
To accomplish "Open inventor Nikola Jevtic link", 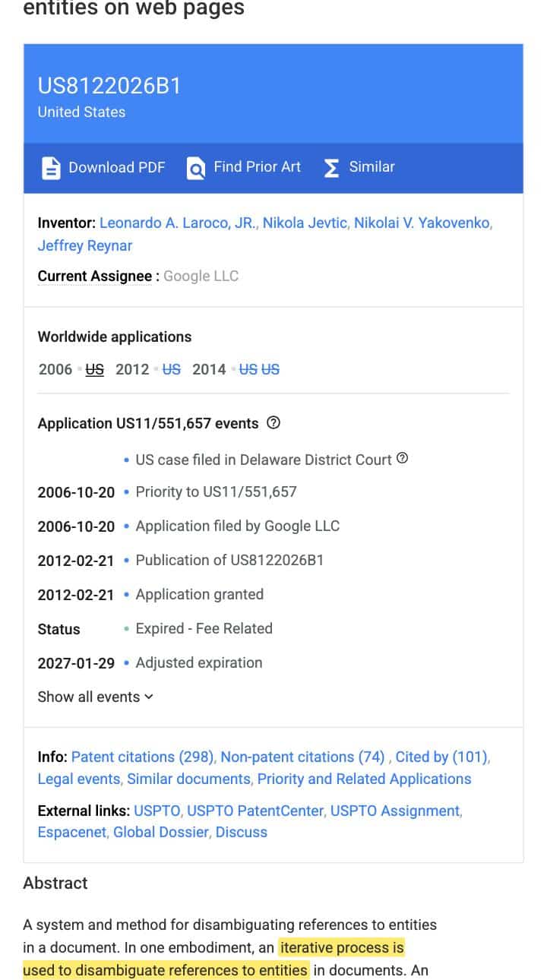I will pyautogui.click(x=305, y=223).
